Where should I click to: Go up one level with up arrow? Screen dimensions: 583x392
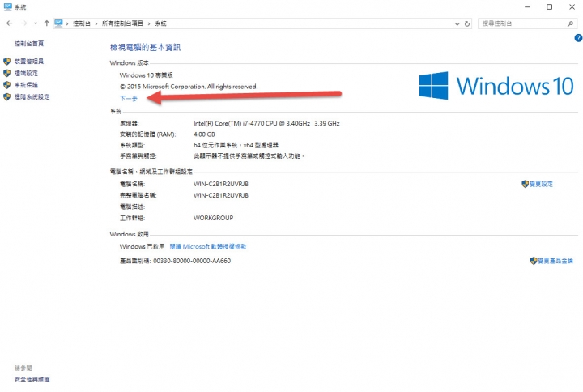(46, 23)
